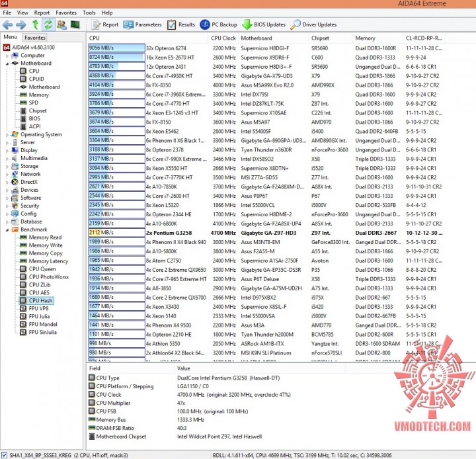Open the Report menu

(42, 13)
